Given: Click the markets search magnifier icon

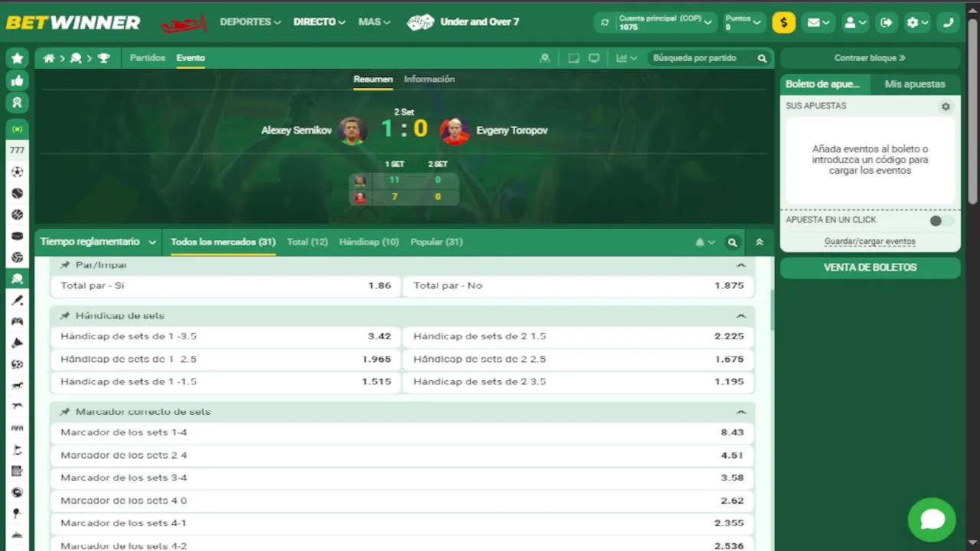Looking at the screenshot, I should coord(733,243).
